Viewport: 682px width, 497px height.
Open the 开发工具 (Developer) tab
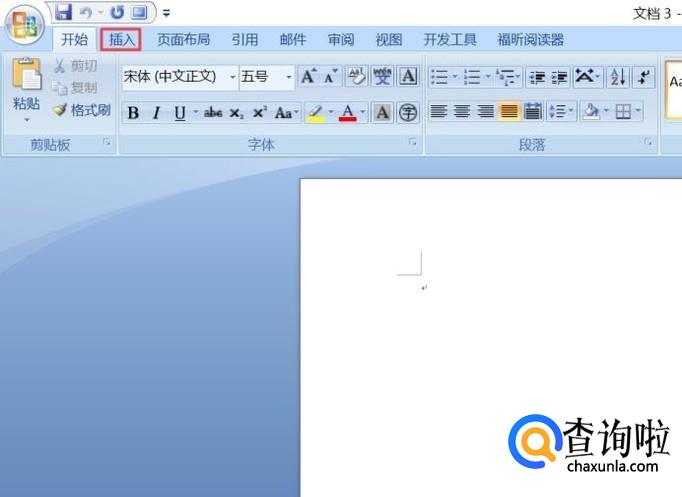click(x=450, y=40)
